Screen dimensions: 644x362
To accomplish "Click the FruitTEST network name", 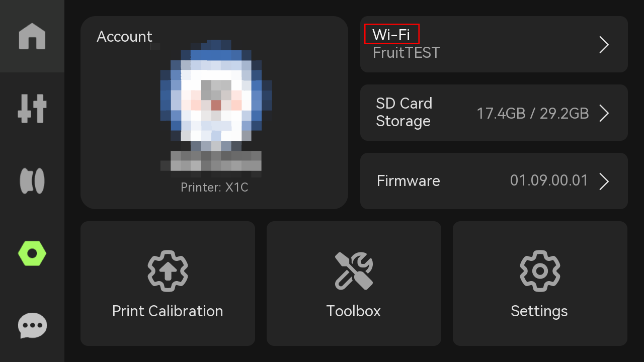I will tap(407, 53).
